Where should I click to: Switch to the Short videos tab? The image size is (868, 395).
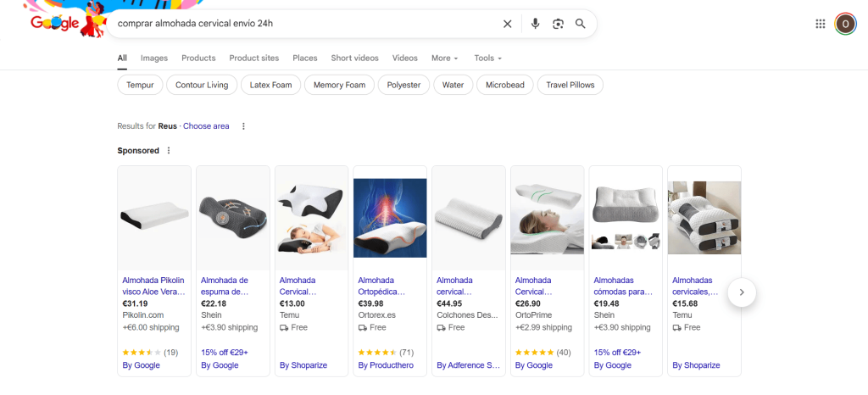[354, 58]
